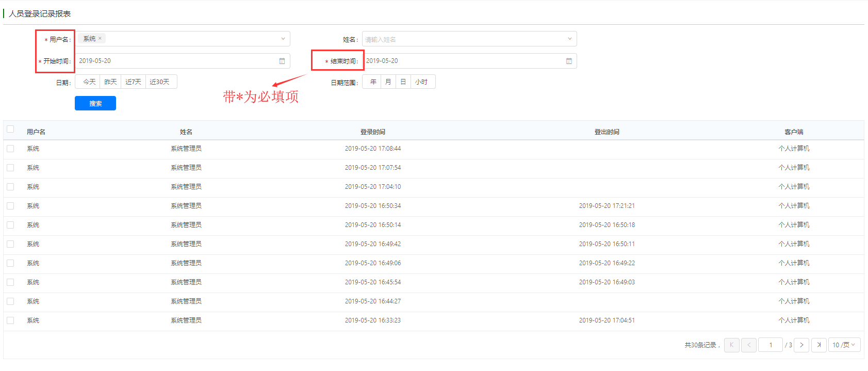Click the page number input box

tap(771, 345)
